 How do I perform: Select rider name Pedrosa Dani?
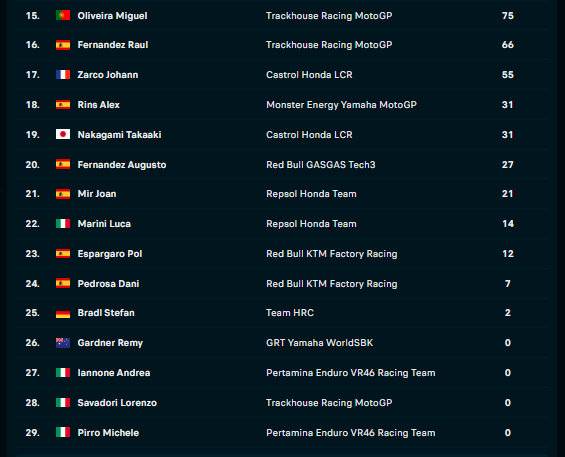(108, 284)
